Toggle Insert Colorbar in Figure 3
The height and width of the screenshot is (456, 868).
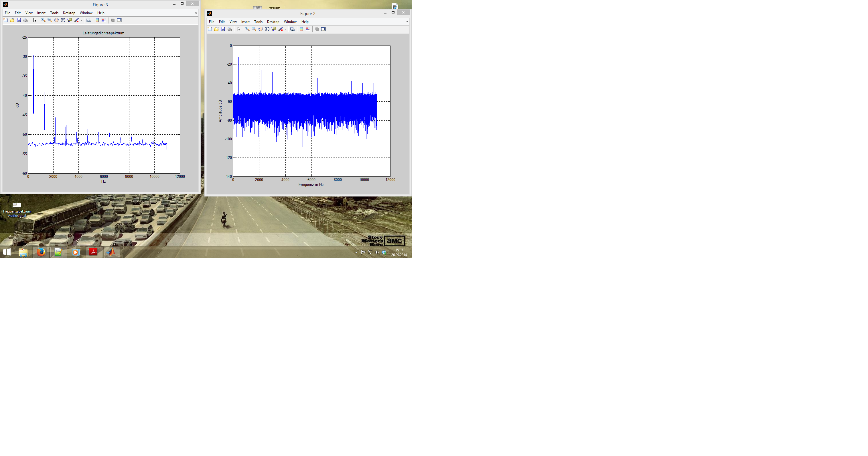[x=97, y=20]
